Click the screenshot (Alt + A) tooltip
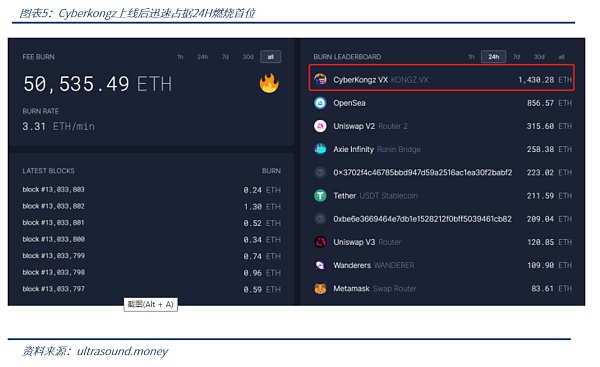The width and height of the screenshot is (600, 367). click(x=150, y=305)
